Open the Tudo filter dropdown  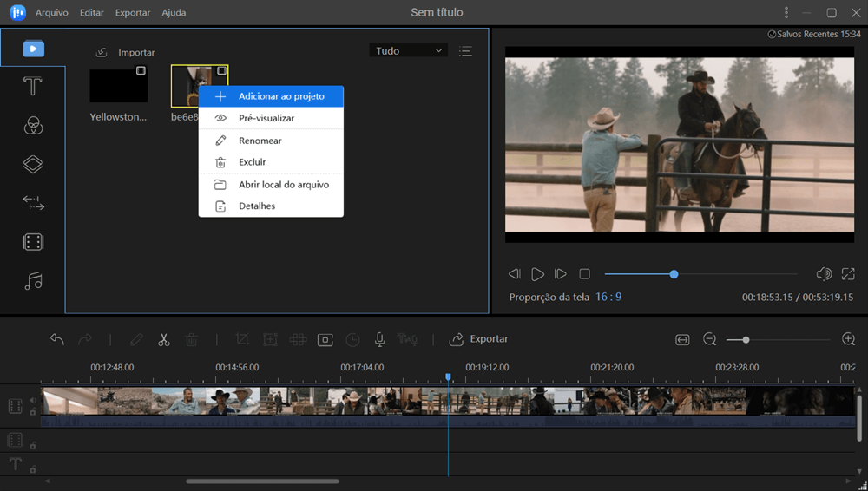point(409,50)
